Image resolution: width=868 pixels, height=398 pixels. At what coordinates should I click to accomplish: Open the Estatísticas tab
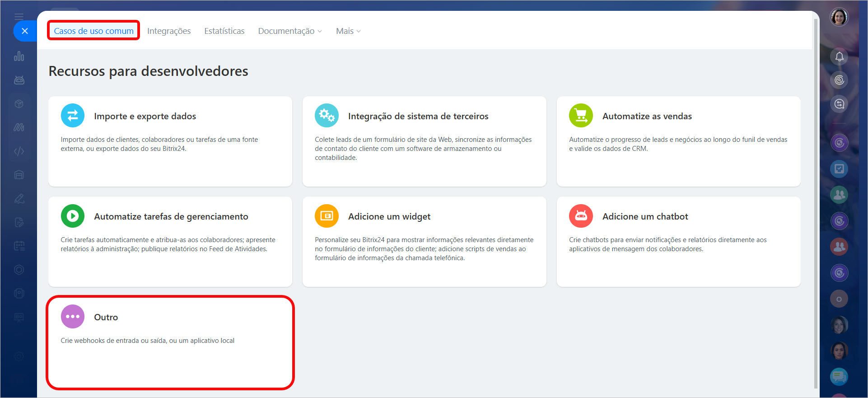tap(224, 31)
